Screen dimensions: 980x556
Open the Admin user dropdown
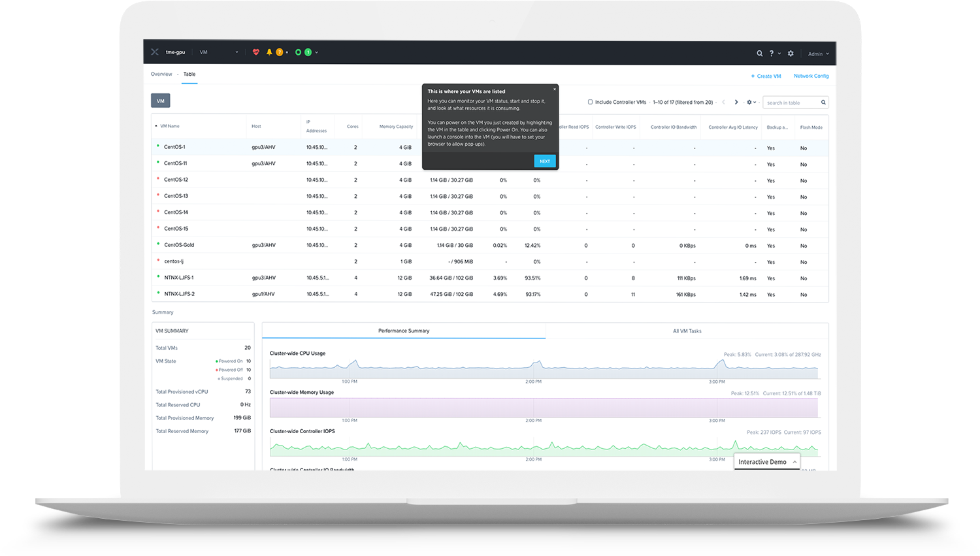point(818,54)
